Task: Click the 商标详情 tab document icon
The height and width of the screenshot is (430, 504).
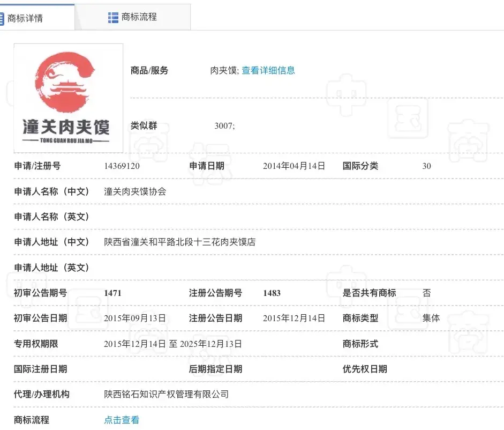Action: [2, 18]
